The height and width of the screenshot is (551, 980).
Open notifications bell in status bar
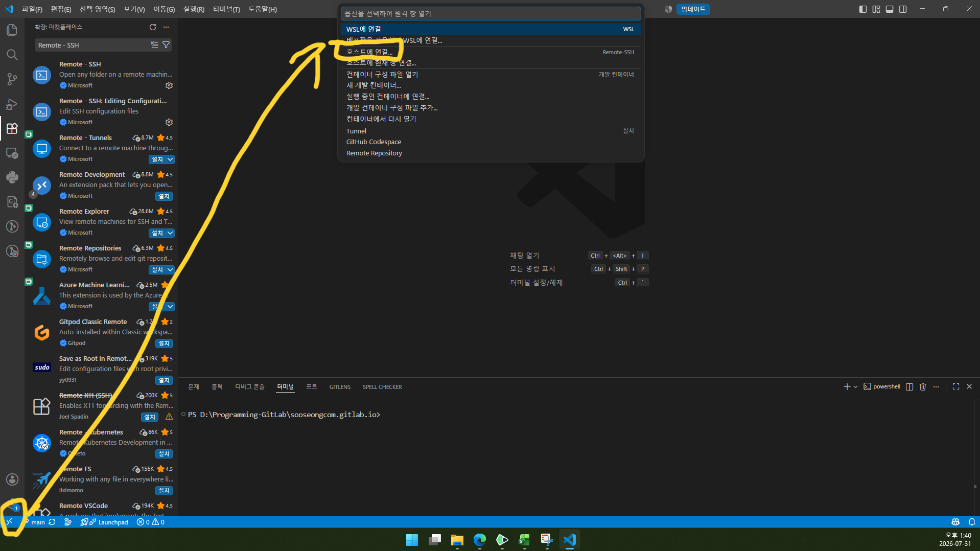[971, 522]
